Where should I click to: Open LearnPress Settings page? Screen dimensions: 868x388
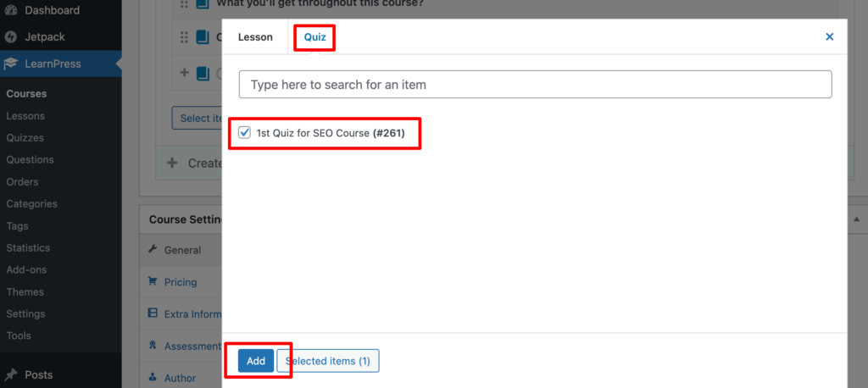(x=25, y=313)
